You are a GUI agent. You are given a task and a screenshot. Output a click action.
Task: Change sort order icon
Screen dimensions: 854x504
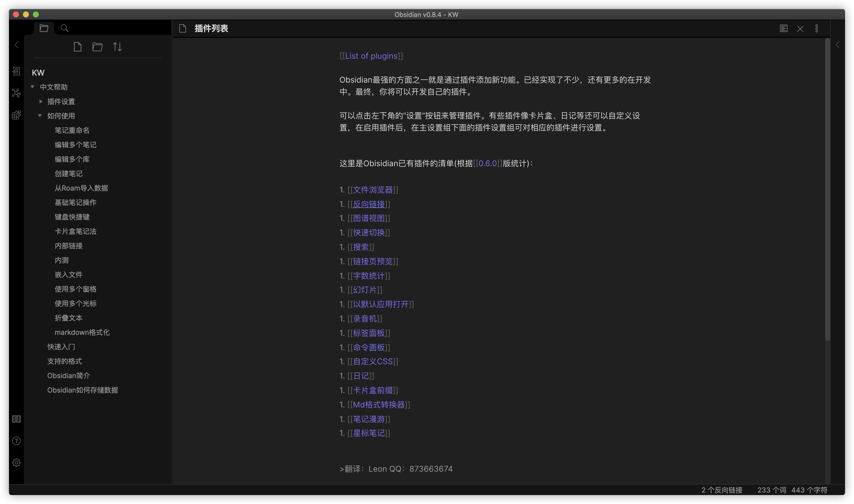(117, 47)
